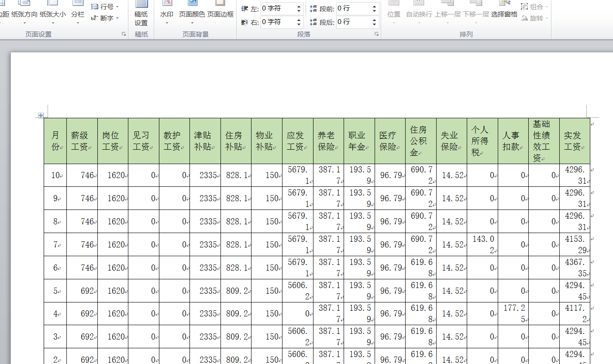The image size is (613, 364).
Task: Decrease the 段后 spacing-after value
Action: pos(375,24)
